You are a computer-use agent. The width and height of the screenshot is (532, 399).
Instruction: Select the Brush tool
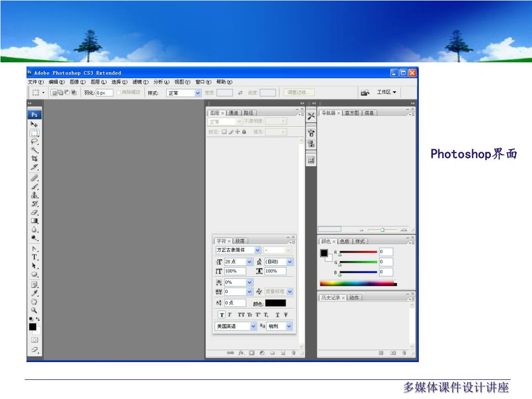point(34,187)
